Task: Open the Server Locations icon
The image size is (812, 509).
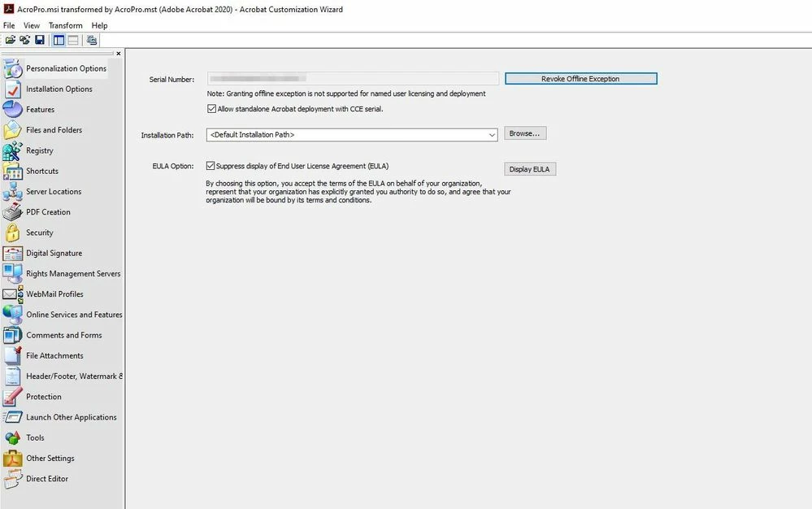Action: tap(12, 192)
